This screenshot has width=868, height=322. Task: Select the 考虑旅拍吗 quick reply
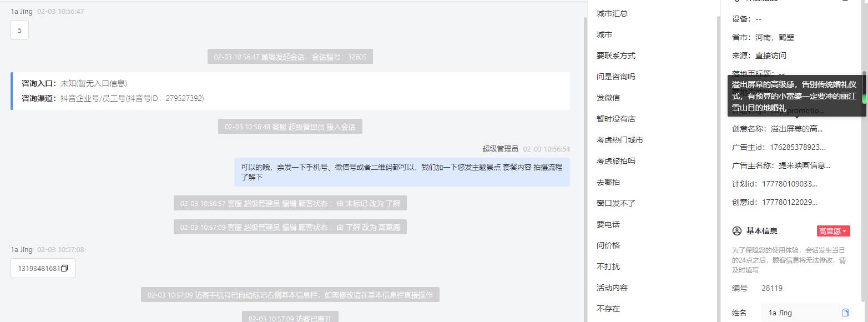pos(616,161)
